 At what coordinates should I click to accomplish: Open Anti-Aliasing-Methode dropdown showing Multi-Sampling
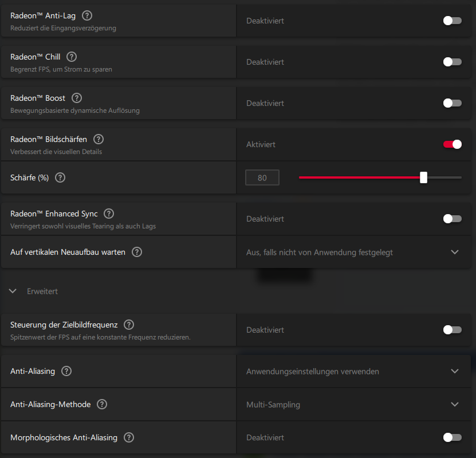(x=353, y=404)
